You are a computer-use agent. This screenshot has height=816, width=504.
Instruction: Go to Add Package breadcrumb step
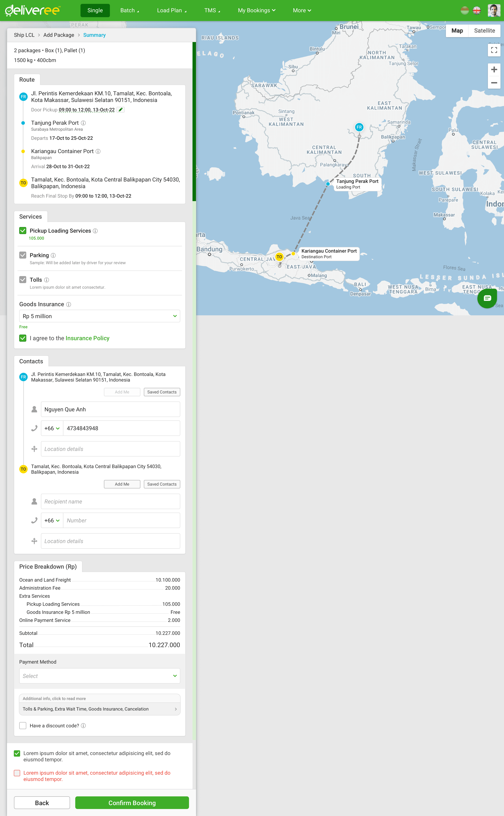point(59,35)
